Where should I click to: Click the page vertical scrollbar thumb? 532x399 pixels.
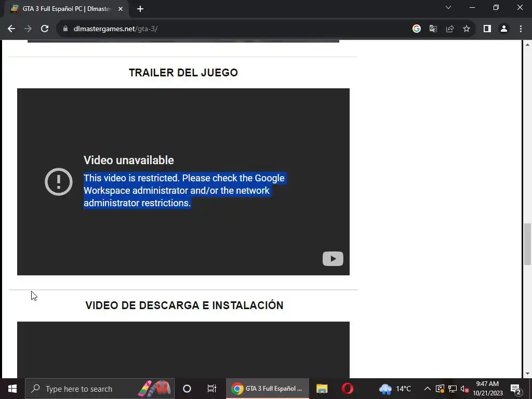(527, 244)
